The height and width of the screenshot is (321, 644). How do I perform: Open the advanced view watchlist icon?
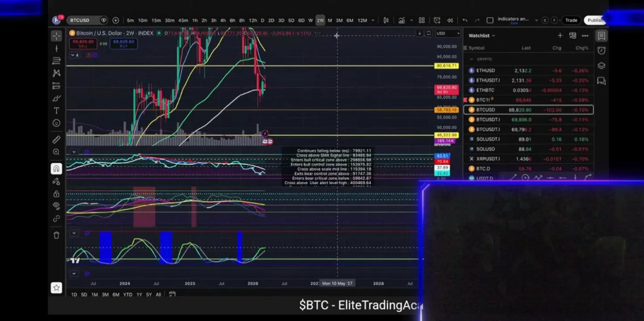coord(573,35)
